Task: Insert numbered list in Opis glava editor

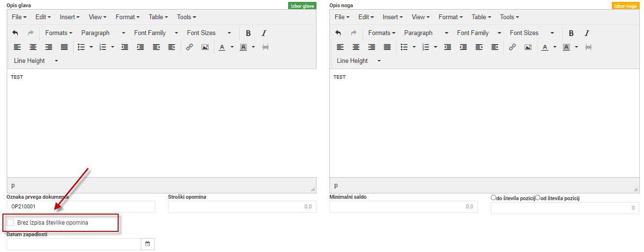Action: coord(102,47)
